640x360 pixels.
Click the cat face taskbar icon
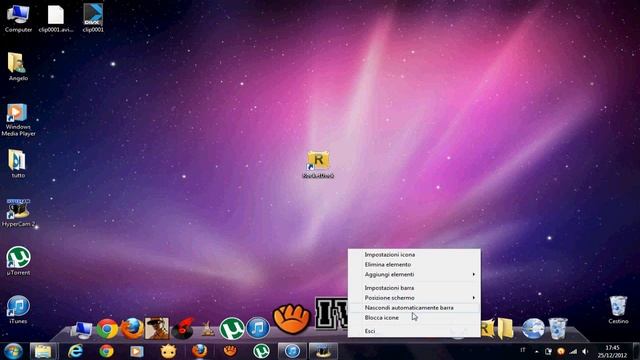tap(168, 351)
